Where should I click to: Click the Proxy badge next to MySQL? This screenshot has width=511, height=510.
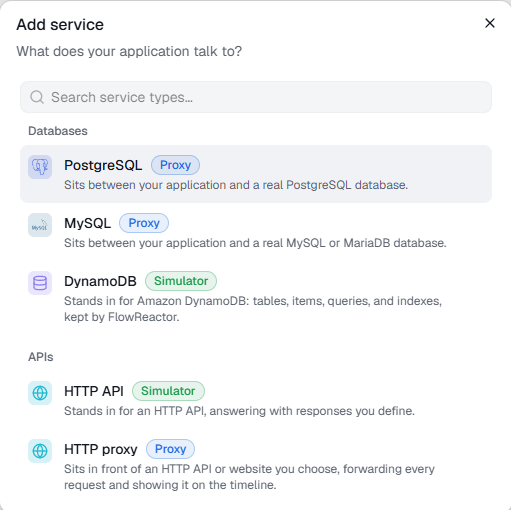144,223
